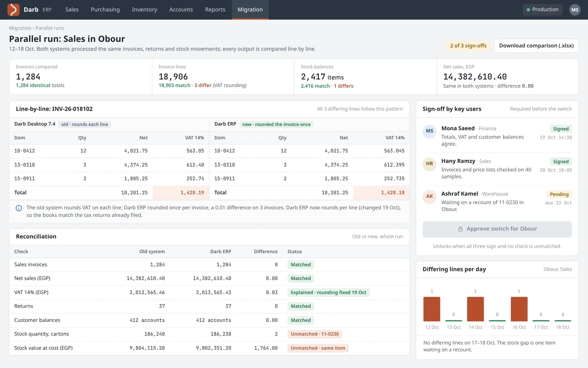
Task: Open the Reports menu
Action: 215,10
